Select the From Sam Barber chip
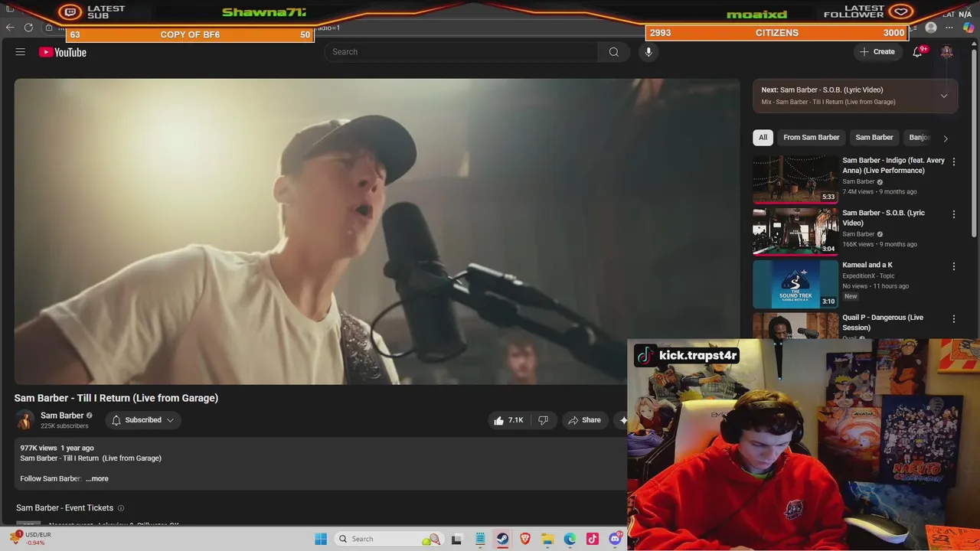 pyautogui.click(x=811, y=138)
